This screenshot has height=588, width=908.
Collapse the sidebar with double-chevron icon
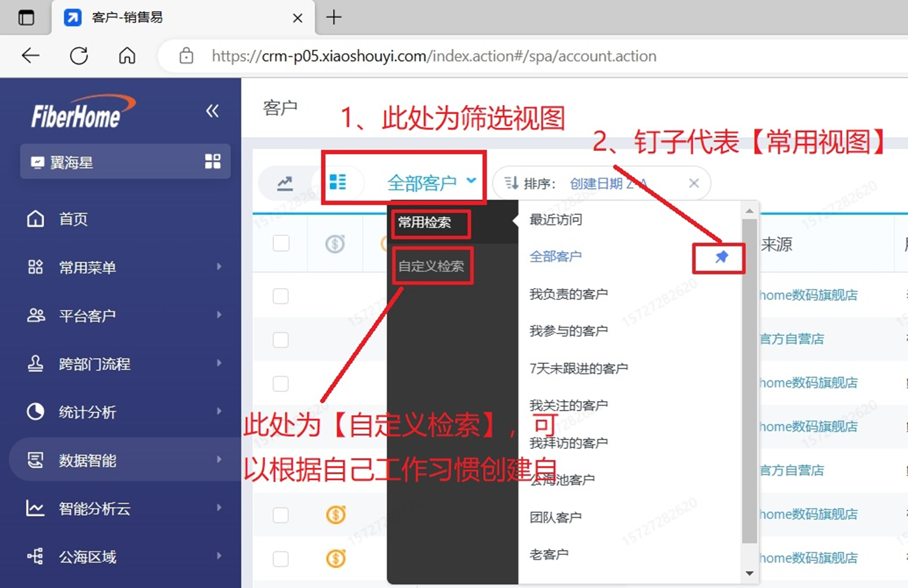point(212,111)
